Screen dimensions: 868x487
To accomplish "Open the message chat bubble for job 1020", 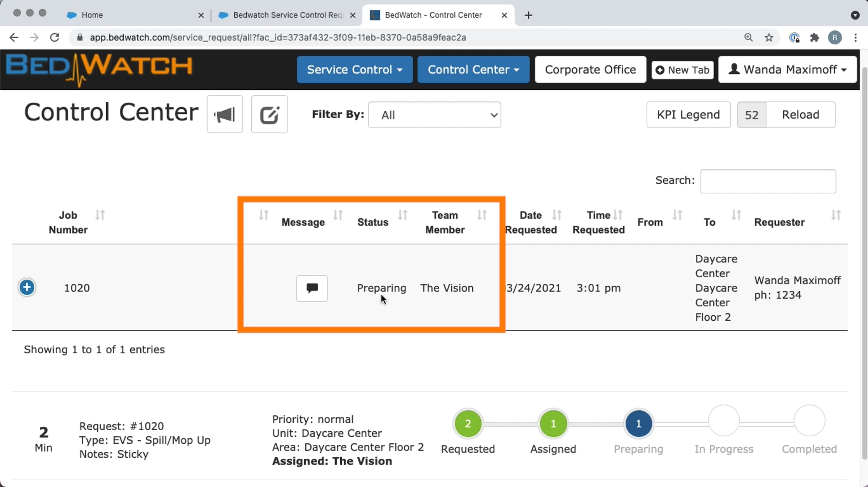I will click(x=312, y=288).
